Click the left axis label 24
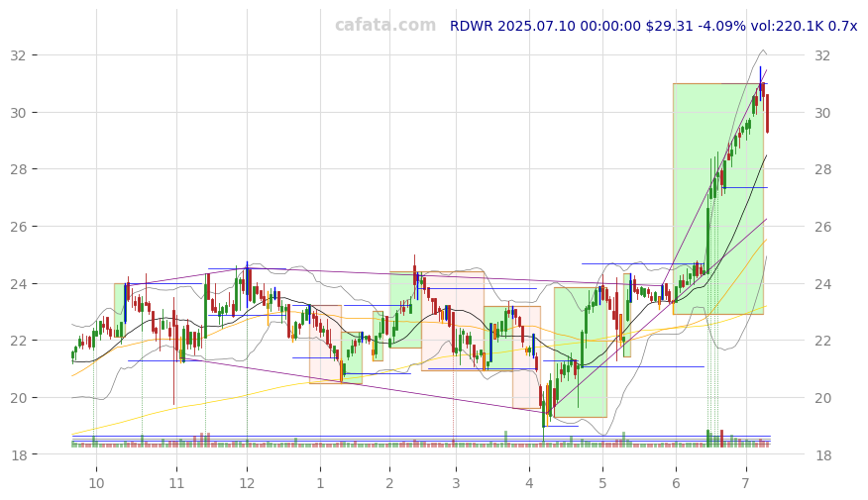868x500 pixels. click(18, 284)
